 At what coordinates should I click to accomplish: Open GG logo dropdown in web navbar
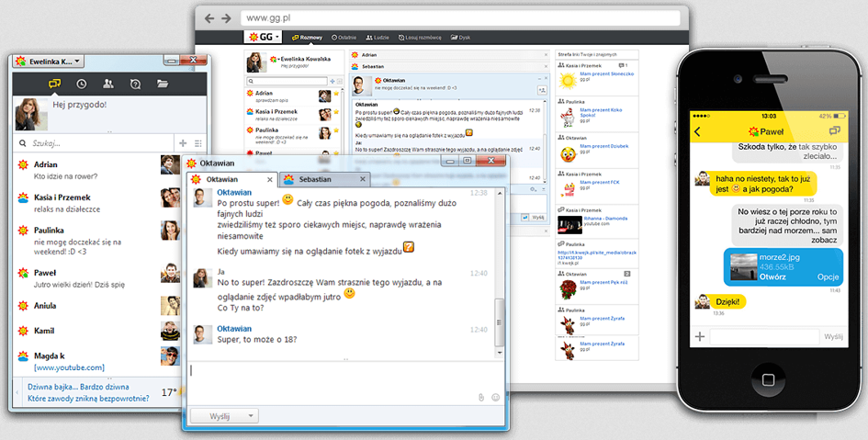(263, 37)
